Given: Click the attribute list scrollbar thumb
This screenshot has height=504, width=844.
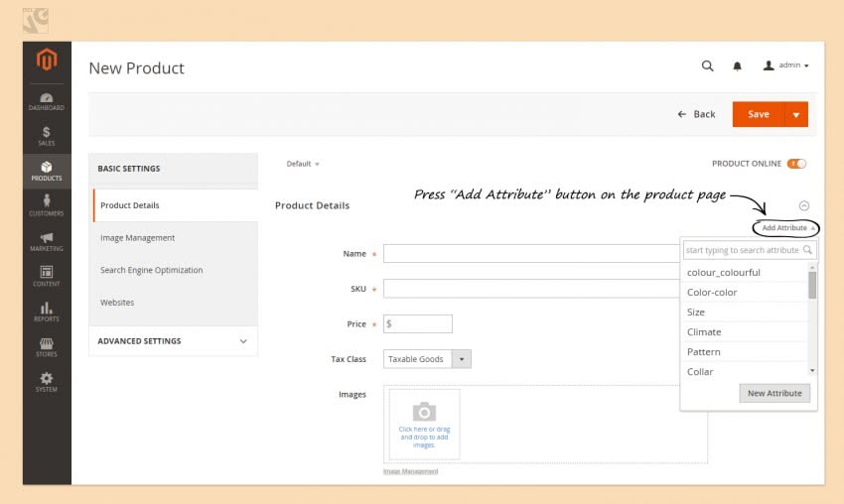Looking at the screenshot, I should pyautogui.click(x=812, y=285).
